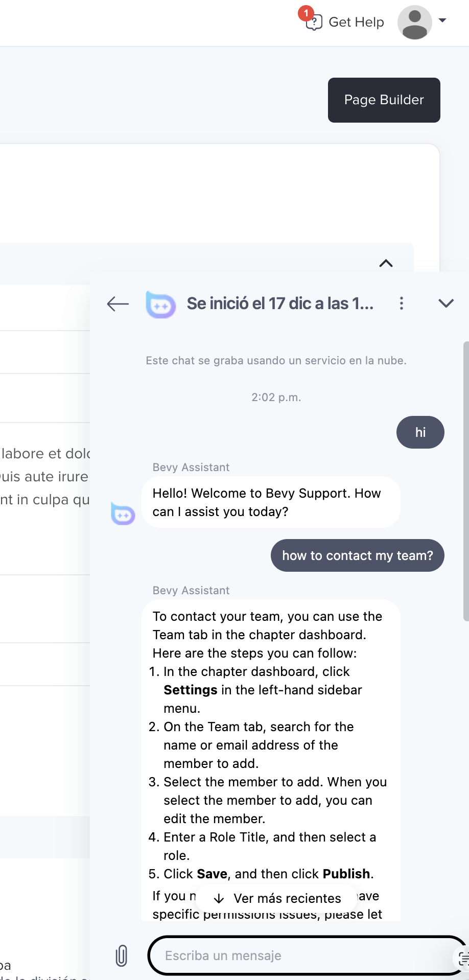Open the Page Builder button
The height and width of the screenshot is (980, 469).
[x=384, y=100]
